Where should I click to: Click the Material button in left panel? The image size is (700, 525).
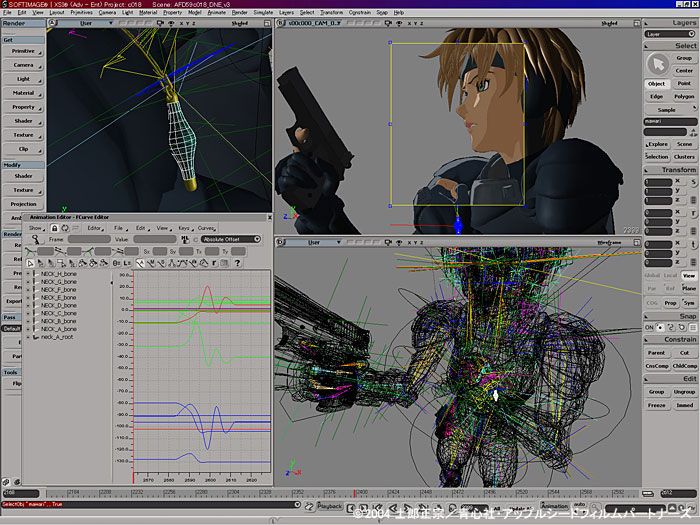[23, 93]
